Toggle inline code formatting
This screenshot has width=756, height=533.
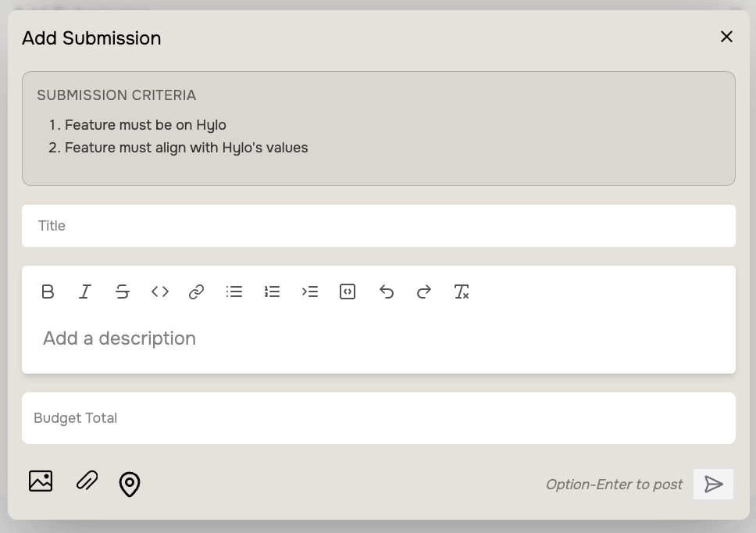pos(160,292)
